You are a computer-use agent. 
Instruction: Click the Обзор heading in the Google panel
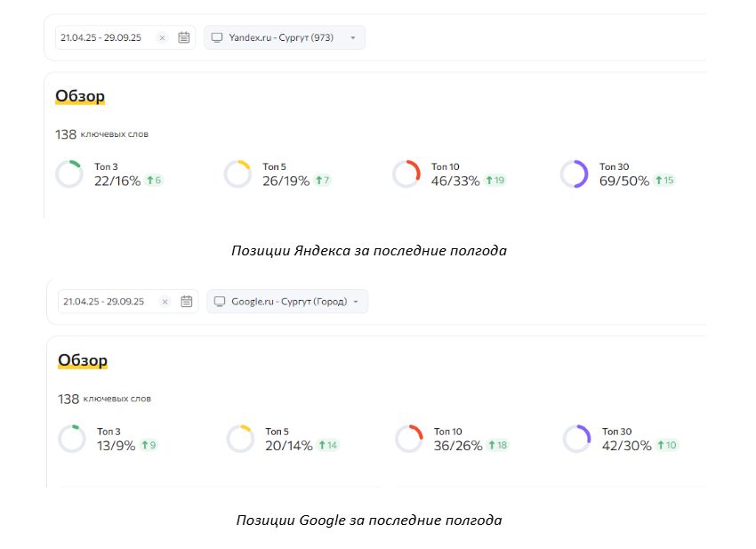(x=83, y=360)
